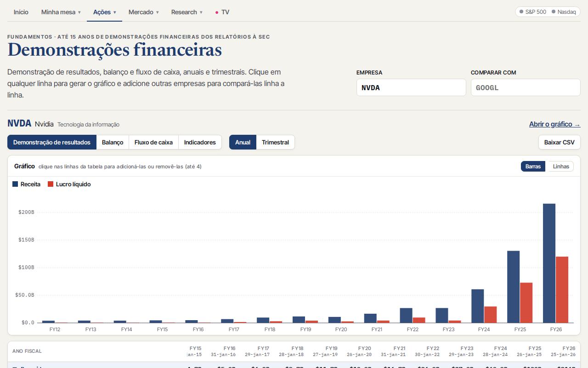
Task: Download data with Baixar CSV
Action: [559, 142]
